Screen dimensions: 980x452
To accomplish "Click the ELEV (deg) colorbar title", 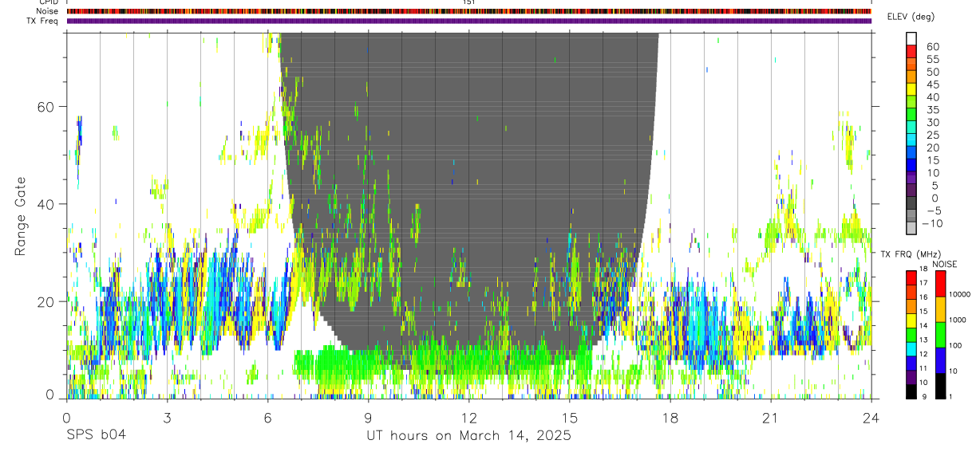I will pyautogui.click(x=911, y=17).
